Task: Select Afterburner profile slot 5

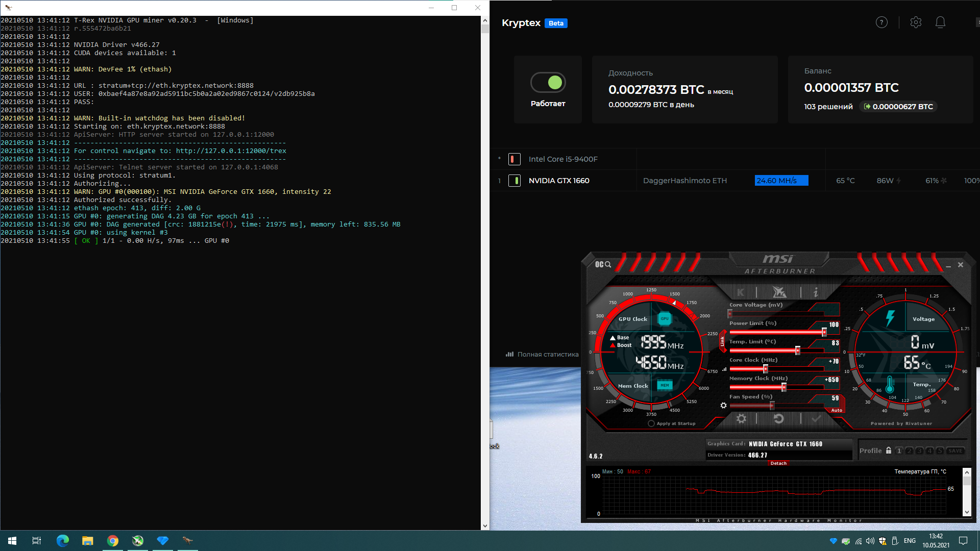Action: click(940, 450)
